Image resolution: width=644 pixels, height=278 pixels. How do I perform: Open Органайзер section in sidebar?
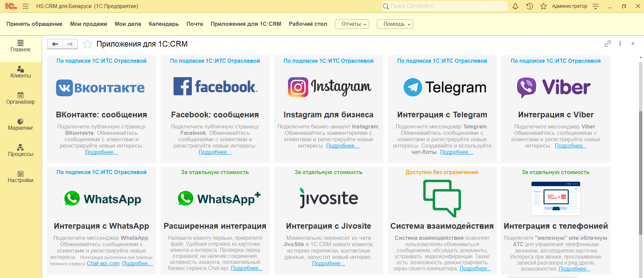point(20,98)
